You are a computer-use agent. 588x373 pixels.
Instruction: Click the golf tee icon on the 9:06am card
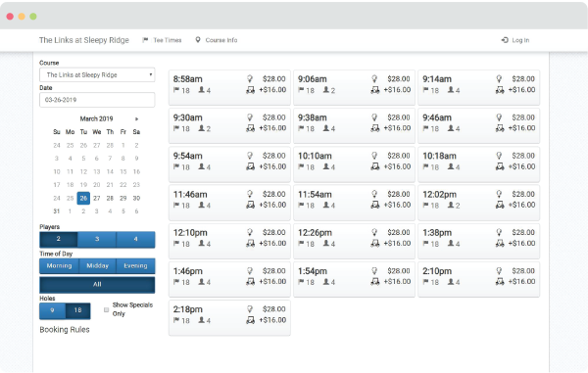pyautogui.click(x=374, y=78)
